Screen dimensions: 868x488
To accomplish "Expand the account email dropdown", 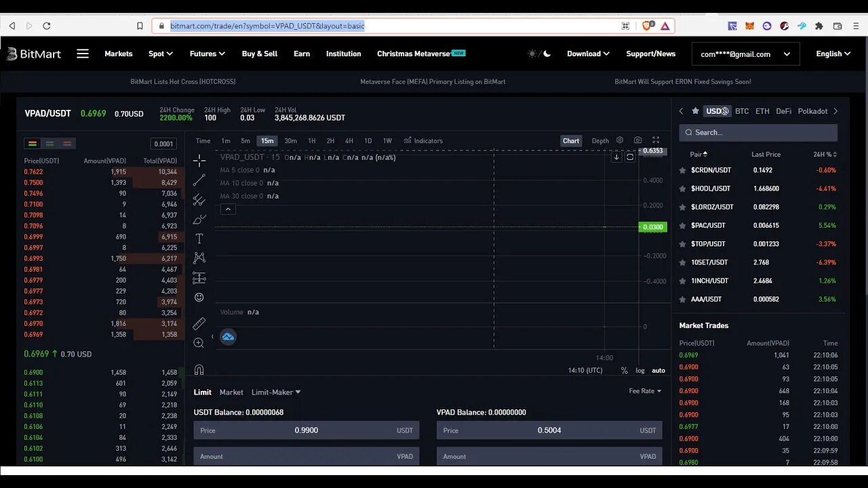I will tap(745, 54).
